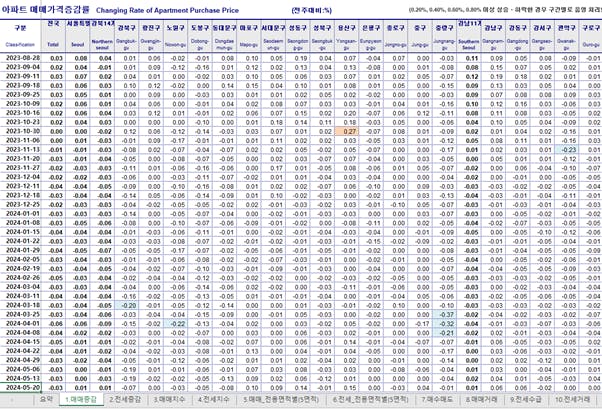Select the 2024-05-20 date cell
602x409 pixels.
tap(21, 387)
